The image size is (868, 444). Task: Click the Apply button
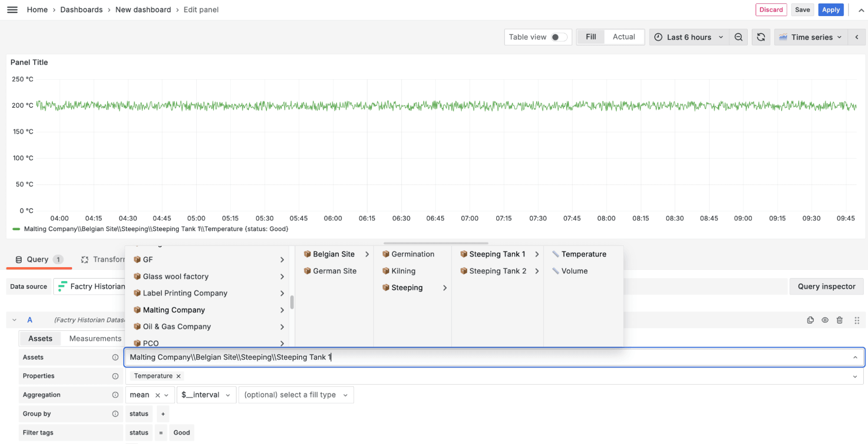pos(831,9)
